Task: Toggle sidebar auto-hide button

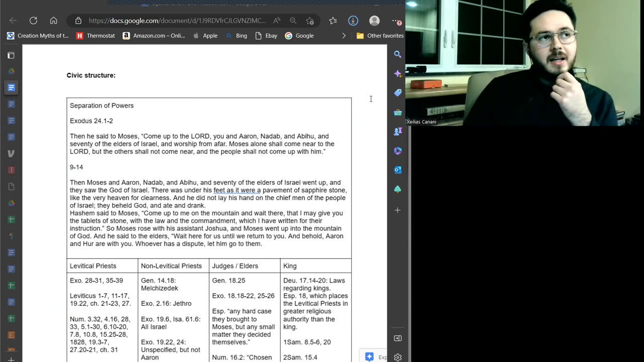Action: pos(397,338)
